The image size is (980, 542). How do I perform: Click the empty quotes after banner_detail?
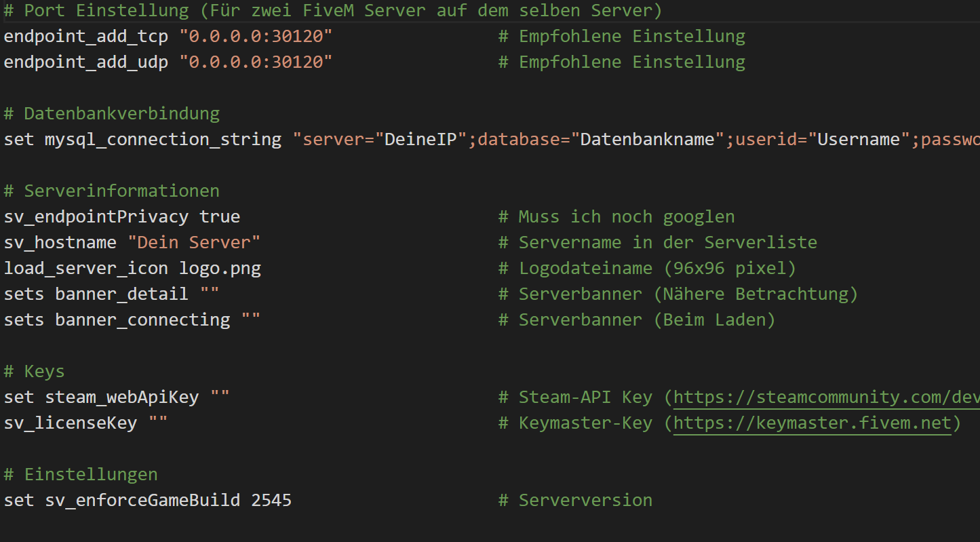click(210, 294)
